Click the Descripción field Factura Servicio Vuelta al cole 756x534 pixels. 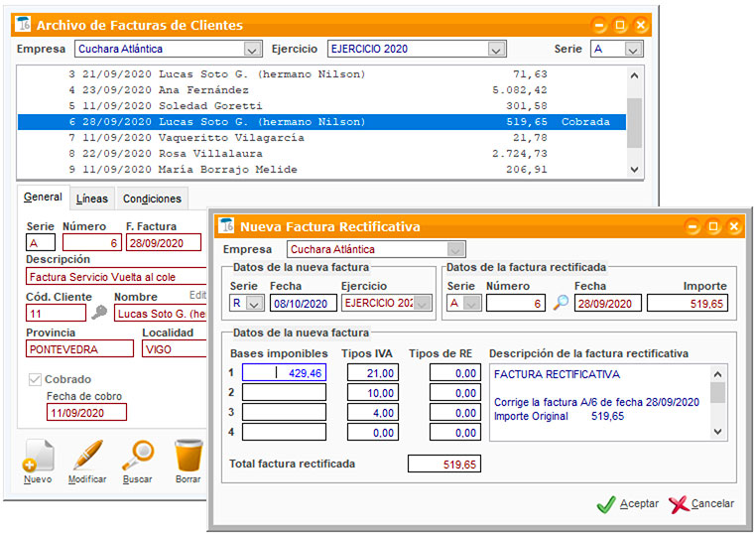pyautogui.click(x=117, y=277)
